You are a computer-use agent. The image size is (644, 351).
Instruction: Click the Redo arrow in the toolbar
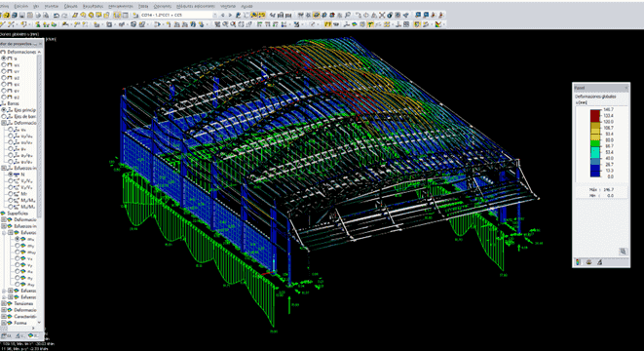pos(64,16)
